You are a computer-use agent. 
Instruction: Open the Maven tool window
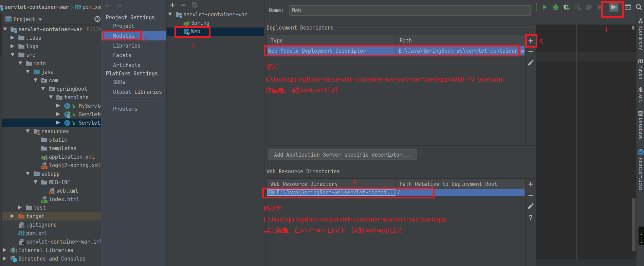pos(640,69)
